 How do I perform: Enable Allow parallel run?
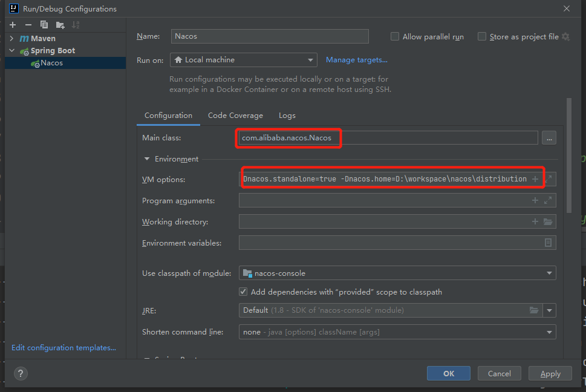pos(395,37)
